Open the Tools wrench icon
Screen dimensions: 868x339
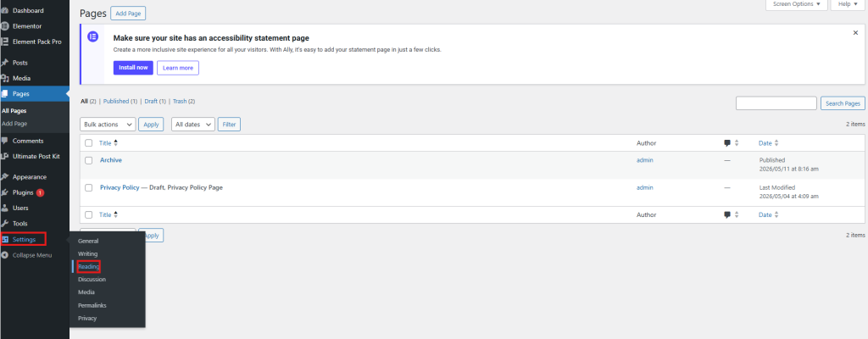(x=5, y=224)
